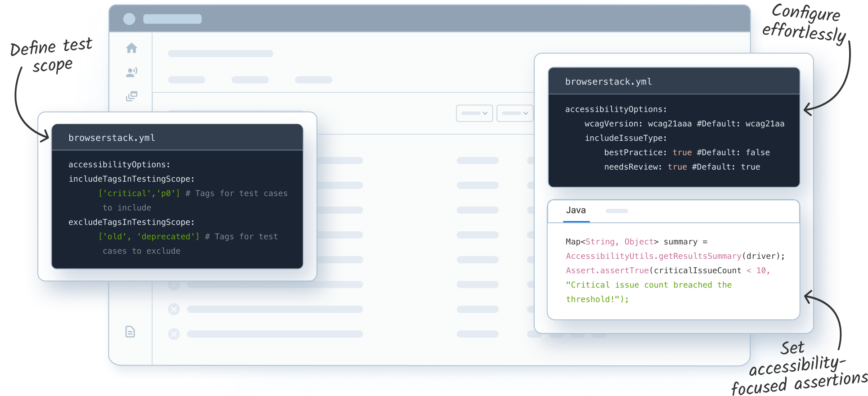Click the browserstack.yml header above includeTagsInTestingScope
This screenshot has height=396, width=868.
tap(177, 137)
